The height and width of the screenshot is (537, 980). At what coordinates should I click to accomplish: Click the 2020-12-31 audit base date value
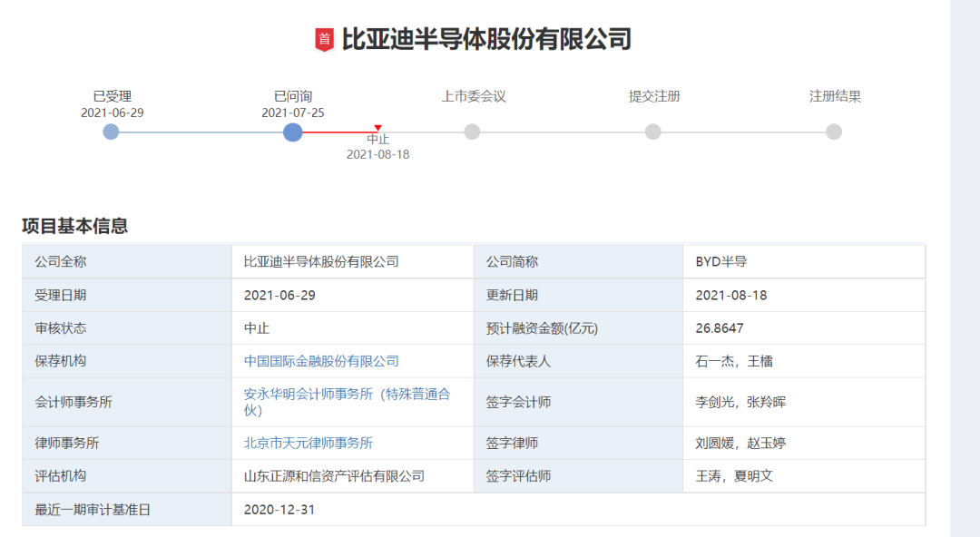279,510
